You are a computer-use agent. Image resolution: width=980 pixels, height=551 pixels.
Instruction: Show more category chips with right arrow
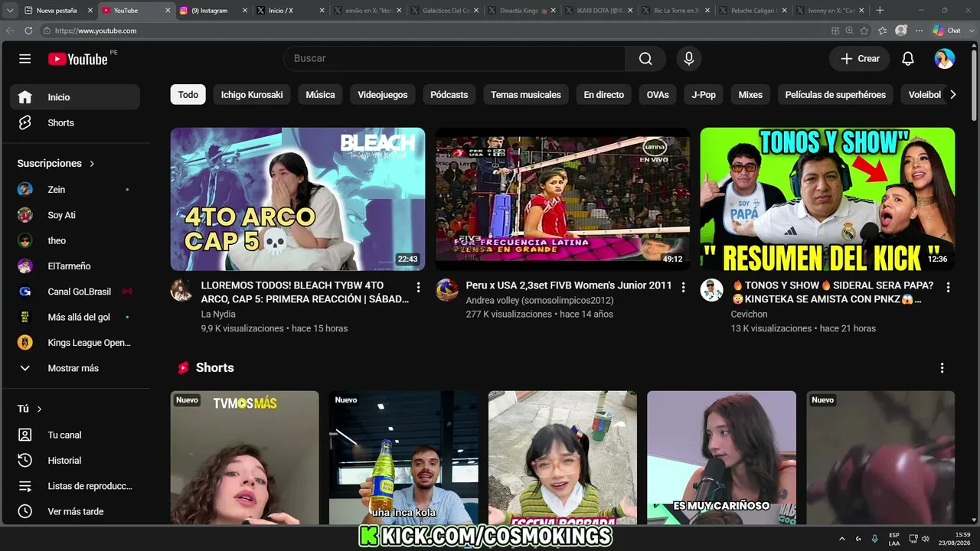(x=952, y=95)
